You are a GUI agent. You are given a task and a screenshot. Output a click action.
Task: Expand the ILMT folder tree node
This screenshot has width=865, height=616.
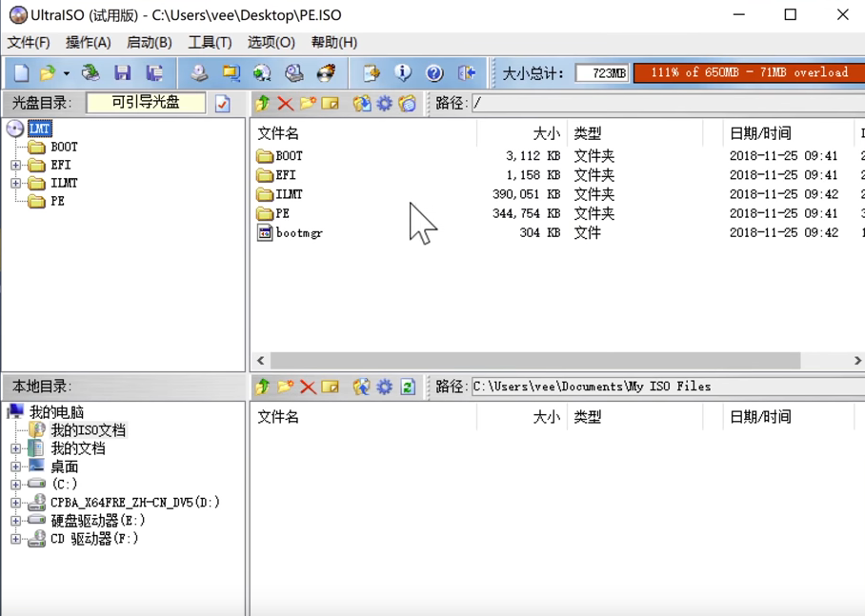click(x=15, y=183)
